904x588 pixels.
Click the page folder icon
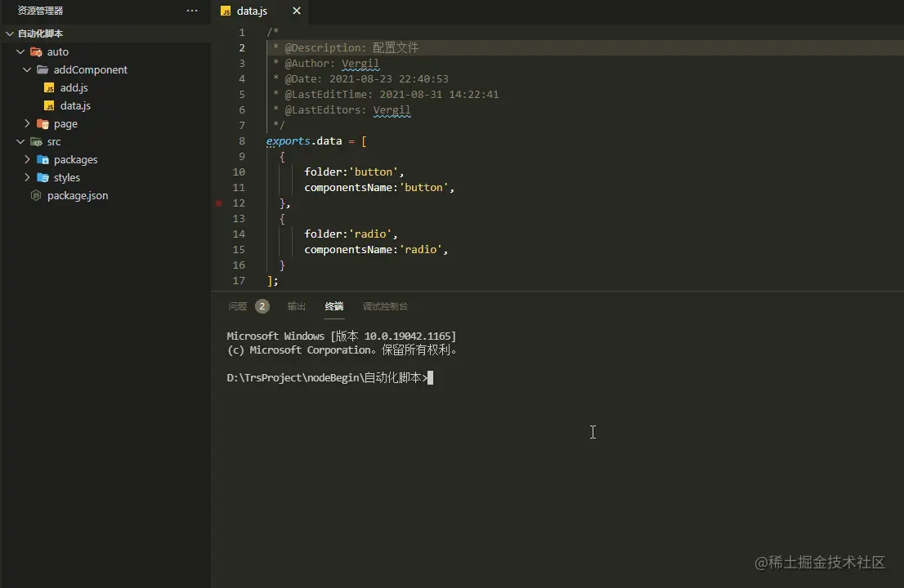pyautogui.click(x=43, y=124)
